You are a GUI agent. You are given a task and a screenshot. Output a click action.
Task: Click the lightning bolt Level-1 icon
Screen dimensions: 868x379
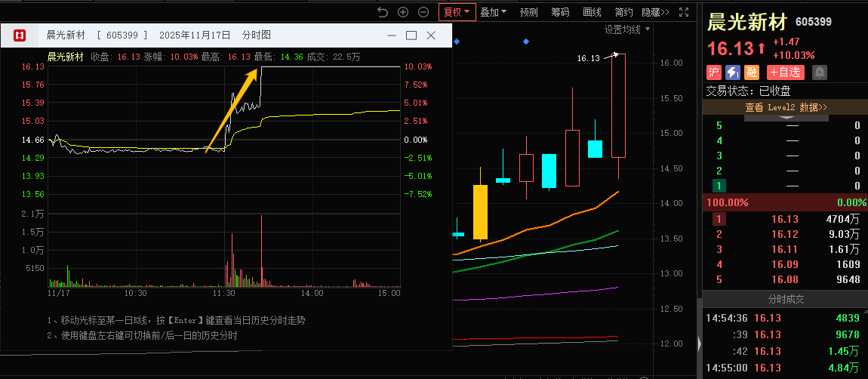click(732, 72)
